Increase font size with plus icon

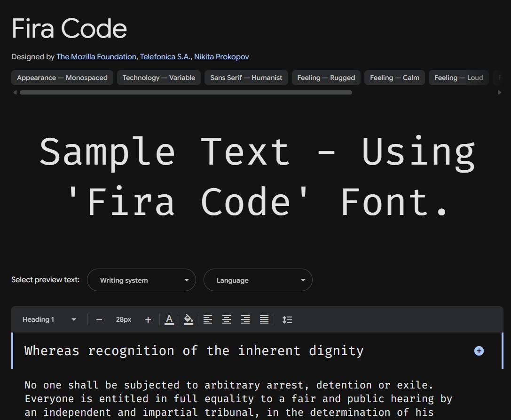coord(148,320)
